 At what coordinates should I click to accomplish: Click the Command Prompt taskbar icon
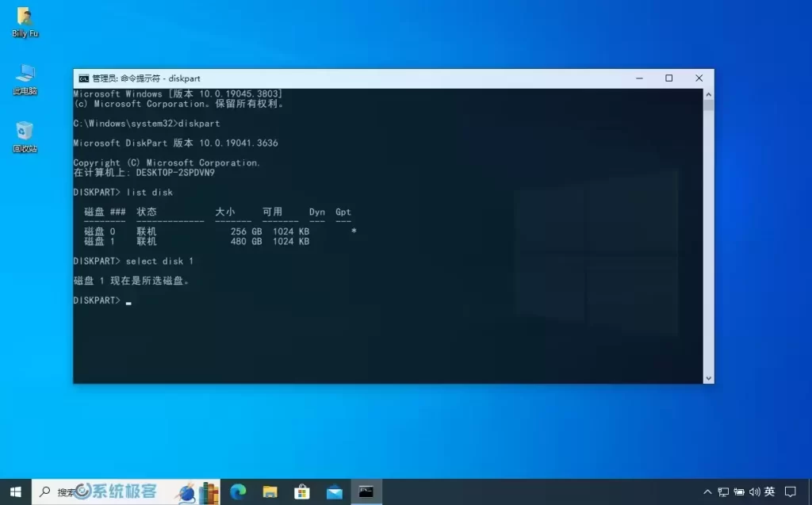point(366,492)
